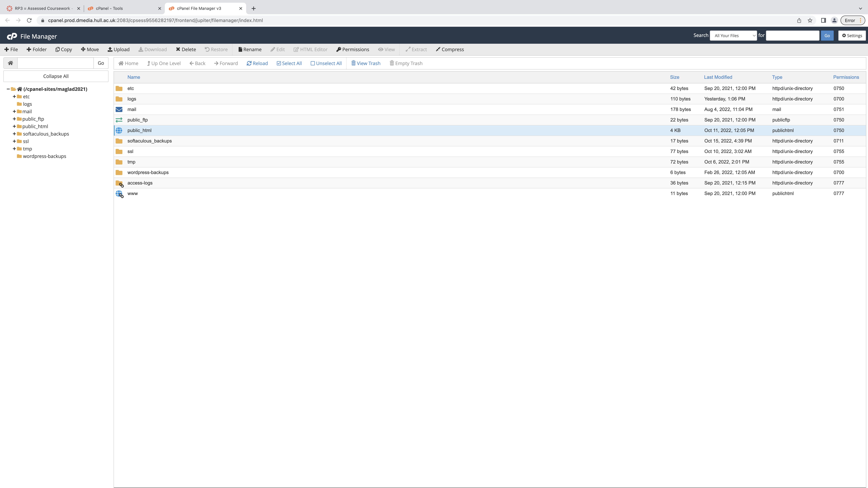The height and width of the screenshot is (488, 868).
Task: Click Unselect All in navigation bar
Action: tap(326, 63)
